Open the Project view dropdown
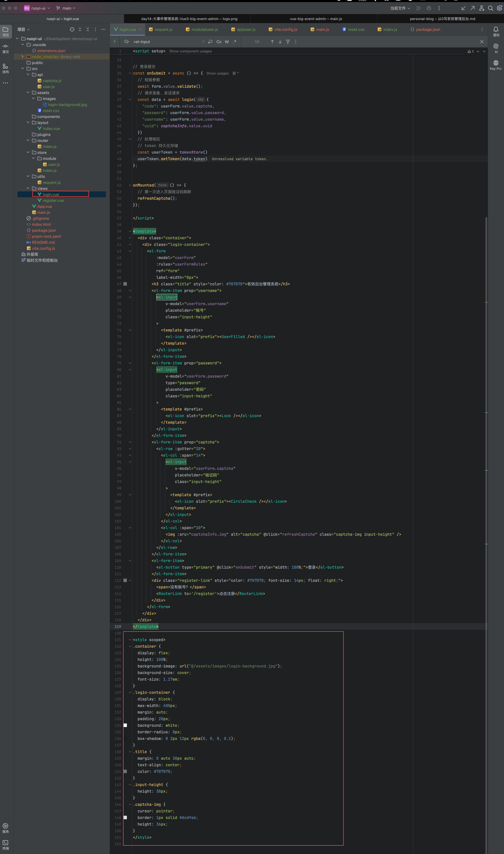The image size is (504, 854). [x=23, y=29]
